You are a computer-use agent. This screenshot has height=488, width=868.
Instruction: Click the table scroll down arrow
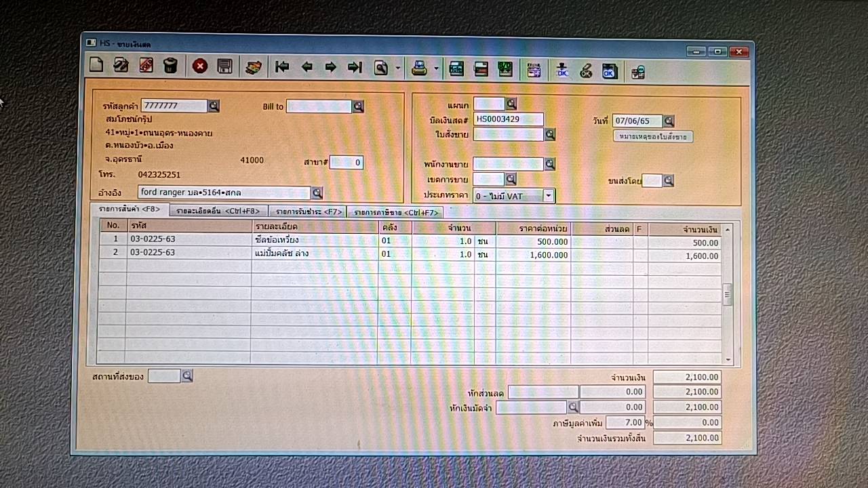pos(728,359)
